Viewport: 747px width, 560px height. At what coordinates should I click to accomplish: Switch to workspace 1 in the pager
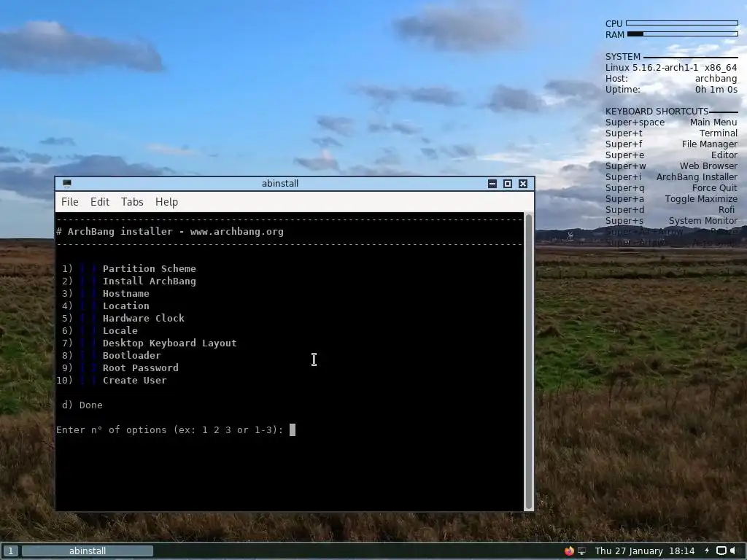point(10,551)
